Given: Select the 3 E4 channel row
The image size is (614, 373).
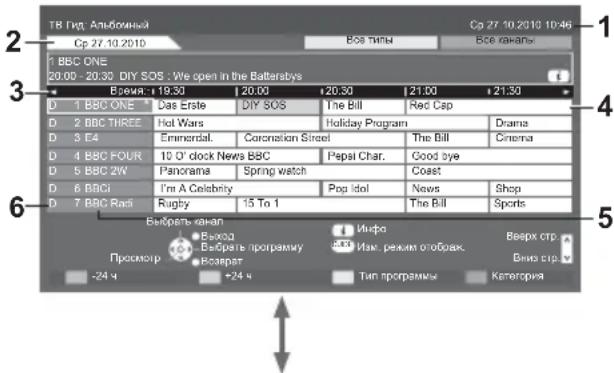Looking at the screenshot, I should pos(100,139).
